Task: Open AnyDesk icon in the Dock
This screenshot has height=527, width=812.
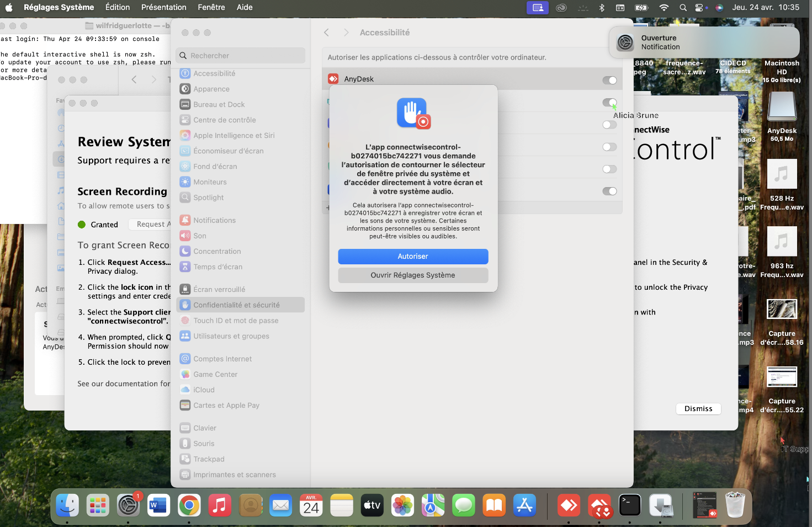Action: coord(569,505)
